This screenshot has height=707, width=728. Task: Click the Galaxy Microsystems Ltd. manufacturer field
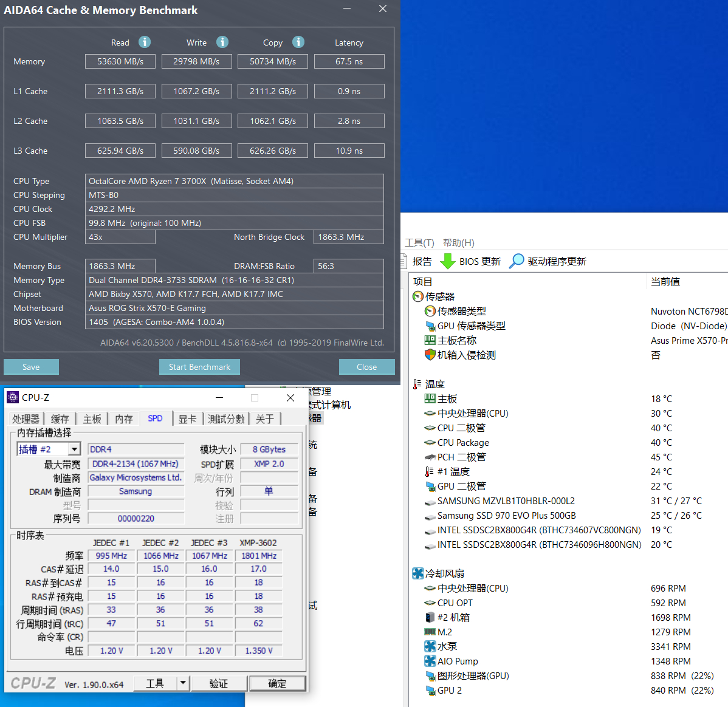tap(136, 477)
